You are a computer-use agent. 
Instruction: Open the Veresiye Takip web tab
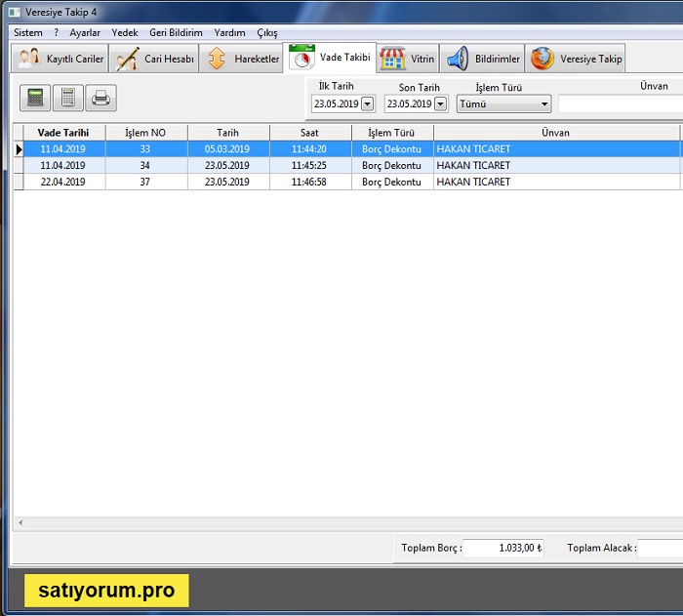tap(575, 59)
